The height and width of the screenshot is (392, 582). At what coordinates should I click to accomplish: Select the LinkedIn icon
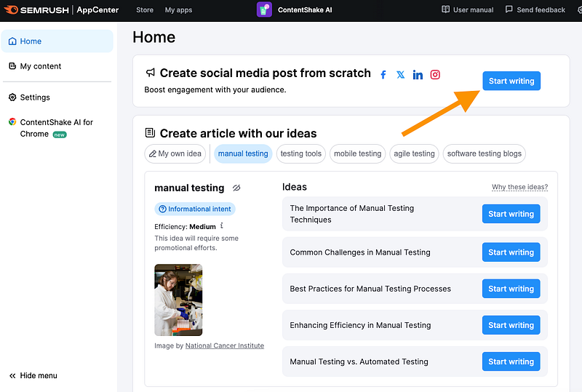418,75
